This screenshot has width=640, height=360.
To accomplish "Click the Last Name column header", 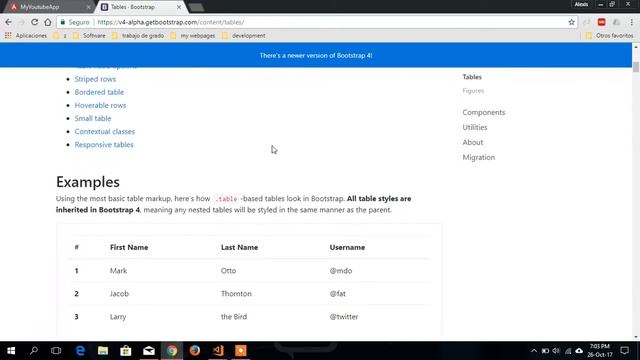I will (239, 247).
